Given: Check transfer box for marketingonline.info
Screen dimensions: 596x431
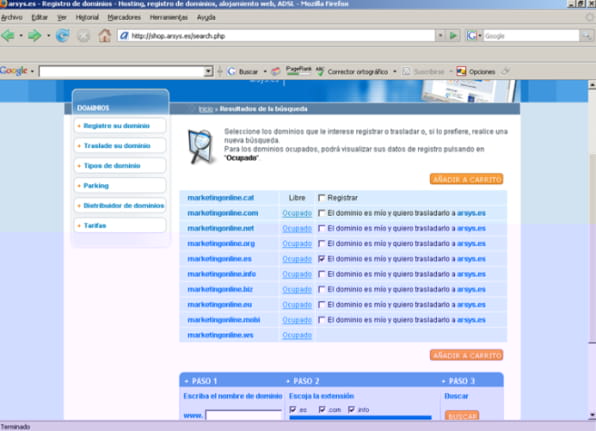Looking at the screenshot, I should pos(322,274).
